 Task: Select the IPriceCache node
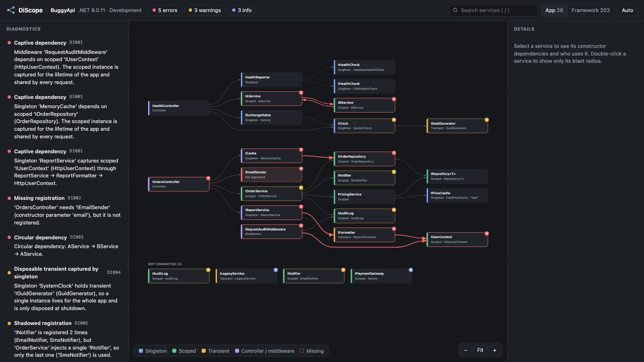coord(457,195)
